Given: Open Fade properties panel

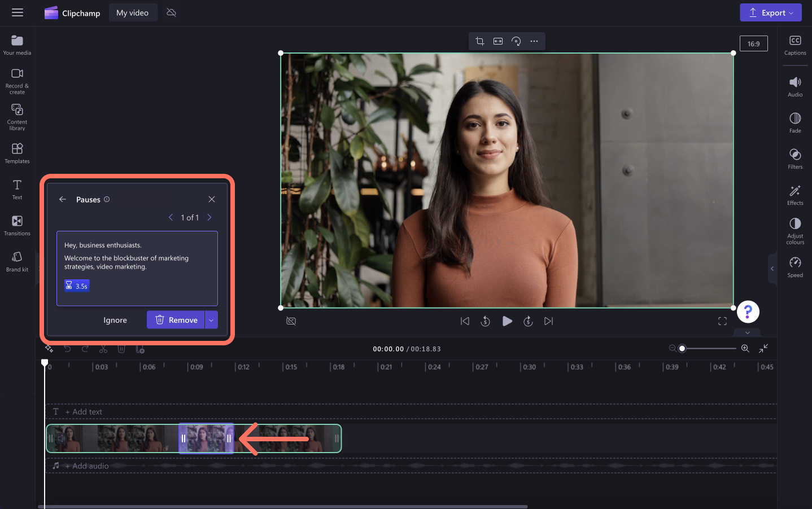Looking at the screenshot, I should point(795,123).
